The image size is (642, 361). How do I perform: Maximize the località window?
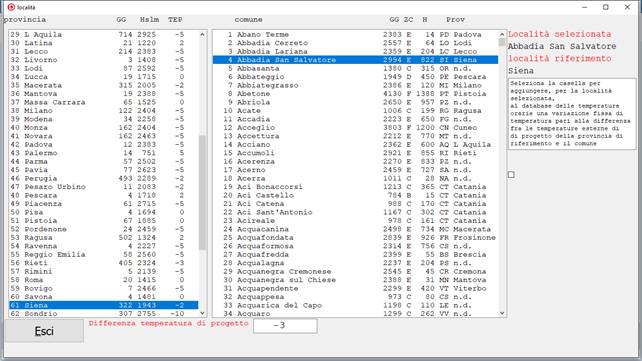point(606,7)
